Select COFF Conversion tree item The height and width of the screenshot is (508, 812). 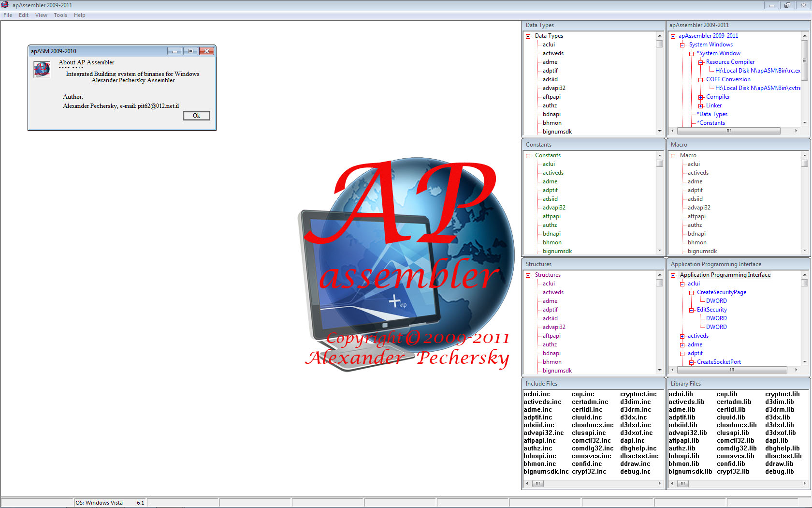(x=728, y=79)
